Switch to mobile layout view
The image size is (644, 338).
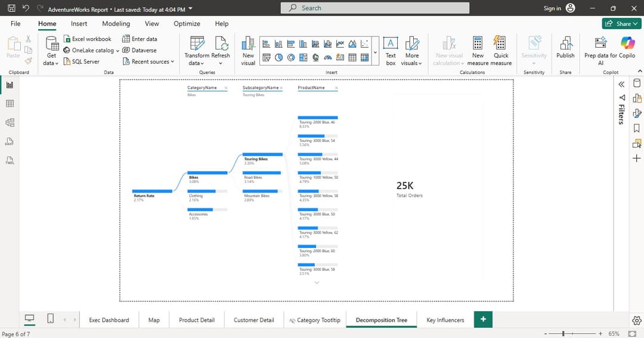(x=51, y=320)
